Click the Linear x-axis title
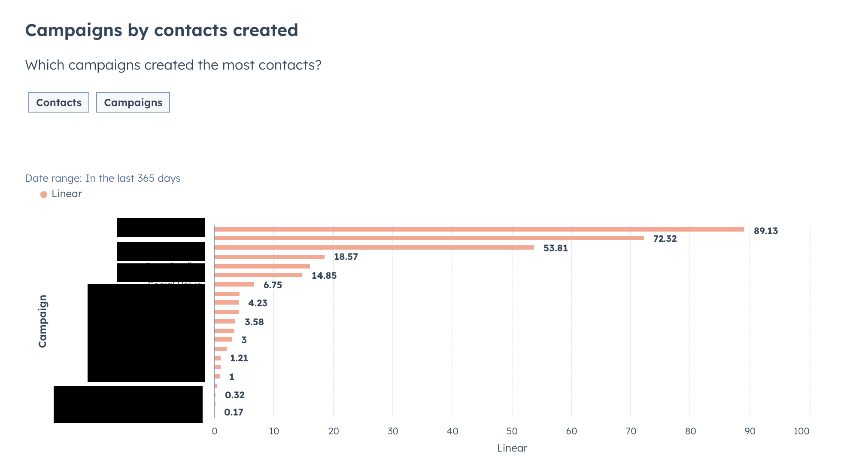 pos(512,448)
